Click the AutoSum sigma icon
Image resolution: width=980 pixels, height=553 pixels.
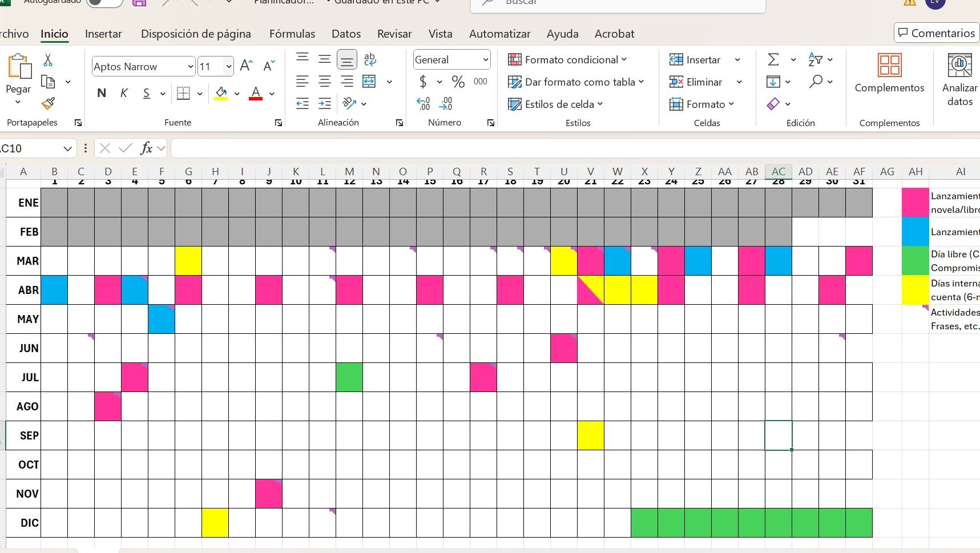coord(773,59)
